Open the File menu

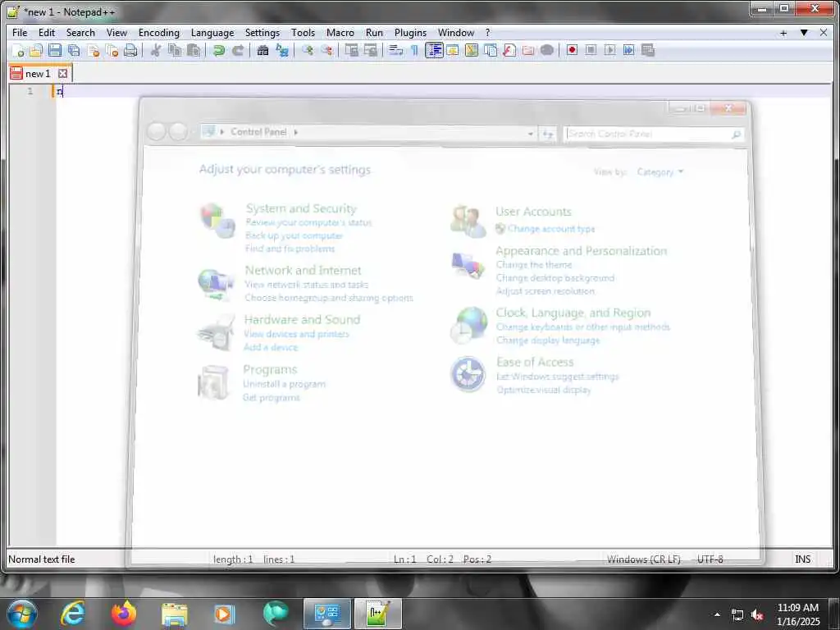[20, 33]
